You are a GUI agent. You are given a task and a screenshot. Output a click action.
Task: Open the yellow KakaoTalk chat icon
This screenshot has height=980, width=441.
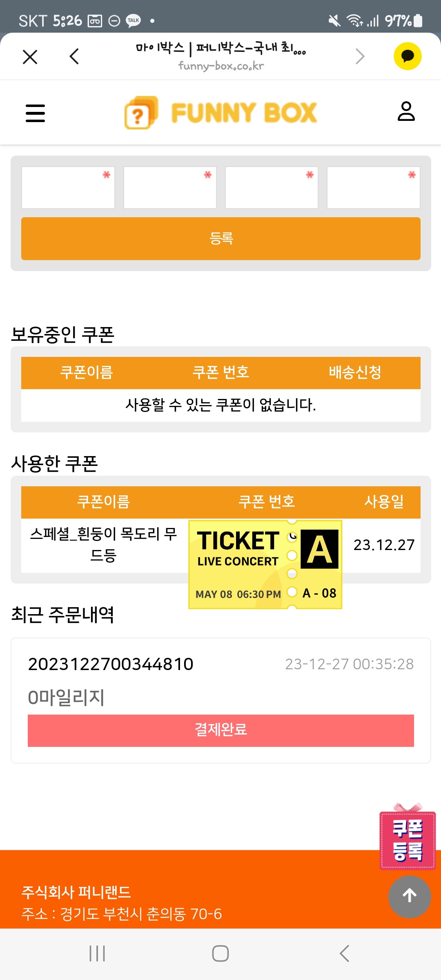(x=407, y=56)
